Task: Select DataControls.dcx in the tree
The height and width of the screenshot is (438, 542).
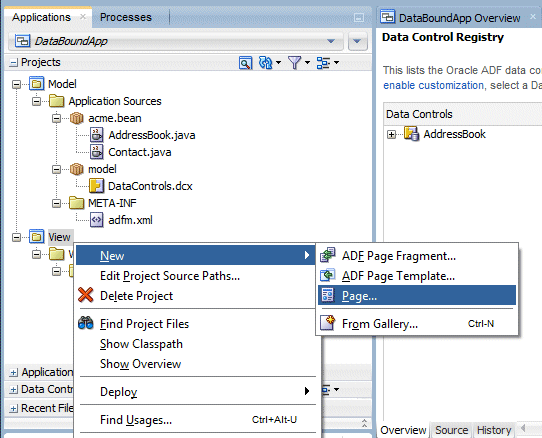Action: click(150, 186)
